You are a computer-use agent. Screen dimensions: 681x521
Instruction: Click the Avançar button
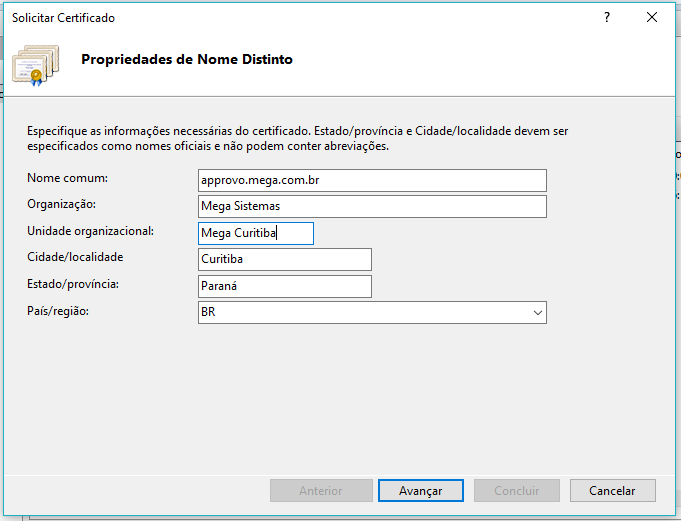click(x=420, y=491)
